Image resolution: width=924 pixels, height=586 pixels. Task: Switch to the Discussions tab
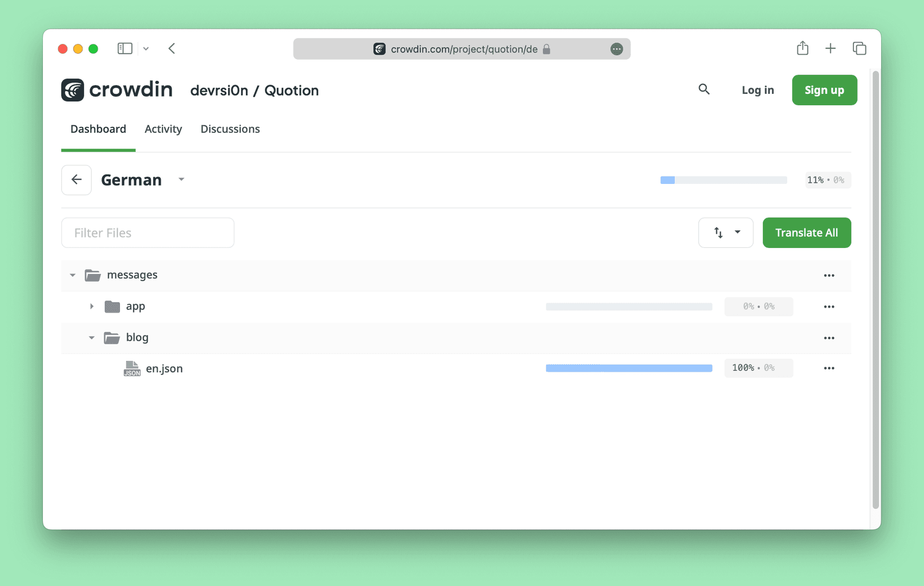click(x=230, y=129)
